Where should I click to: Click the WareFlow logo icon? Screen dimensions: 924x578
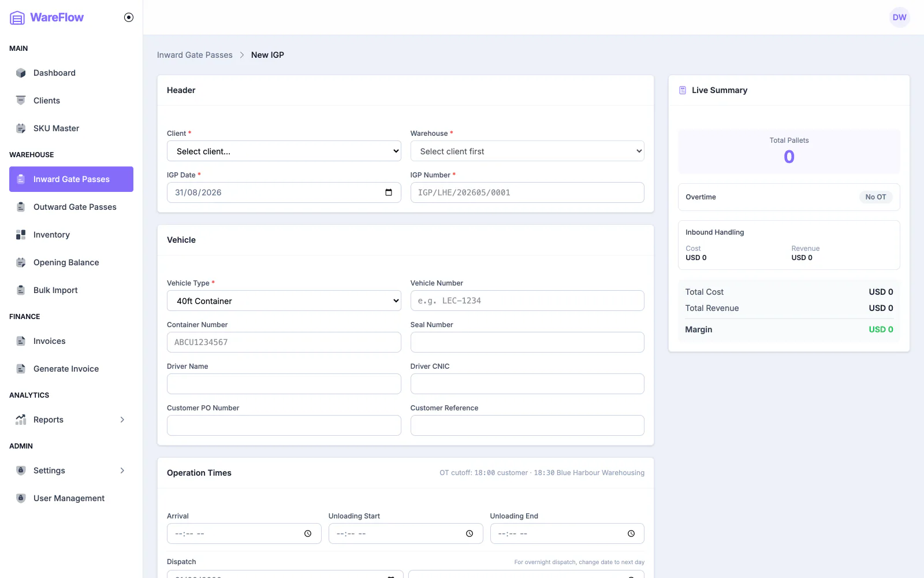[17, 18]
